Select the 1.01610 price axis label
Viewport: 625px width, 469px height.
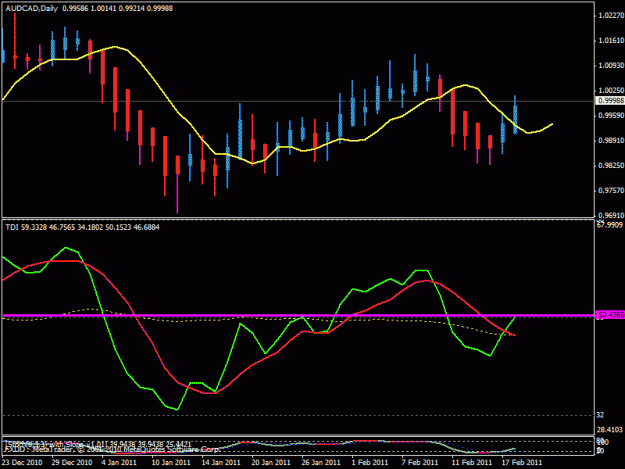(x=611, y=41)
